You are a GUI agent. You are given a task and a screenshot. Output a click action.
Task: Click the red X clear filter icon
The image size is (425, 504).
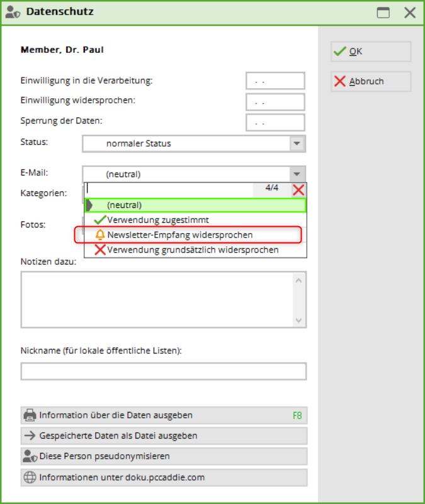coord(298,190)
